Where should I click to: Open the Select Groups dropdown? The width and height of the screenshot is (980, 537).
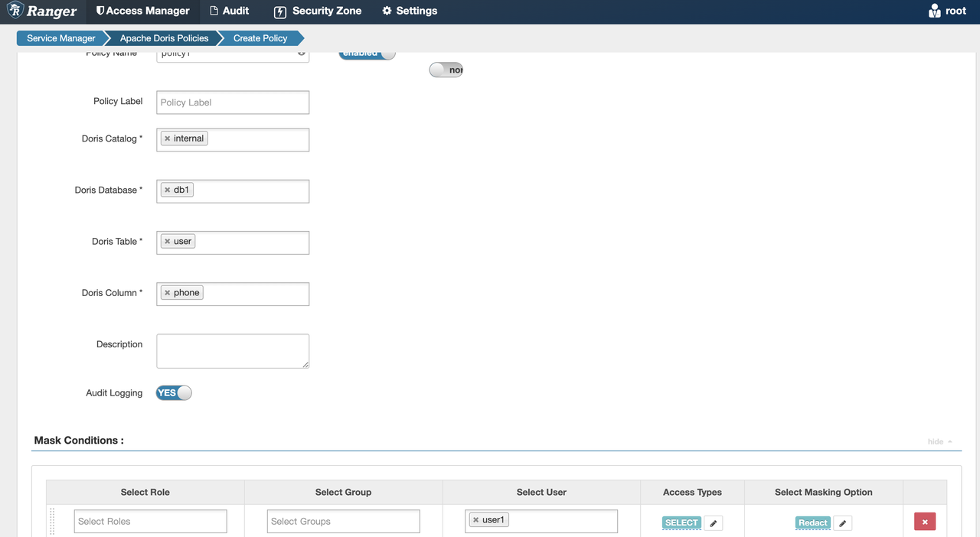click(343, 521)
